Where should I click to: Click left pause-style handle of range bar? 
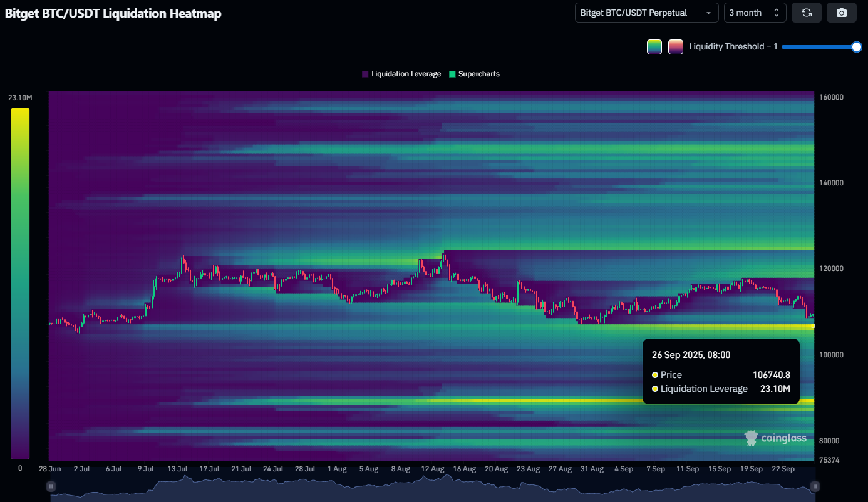[51, 486]
